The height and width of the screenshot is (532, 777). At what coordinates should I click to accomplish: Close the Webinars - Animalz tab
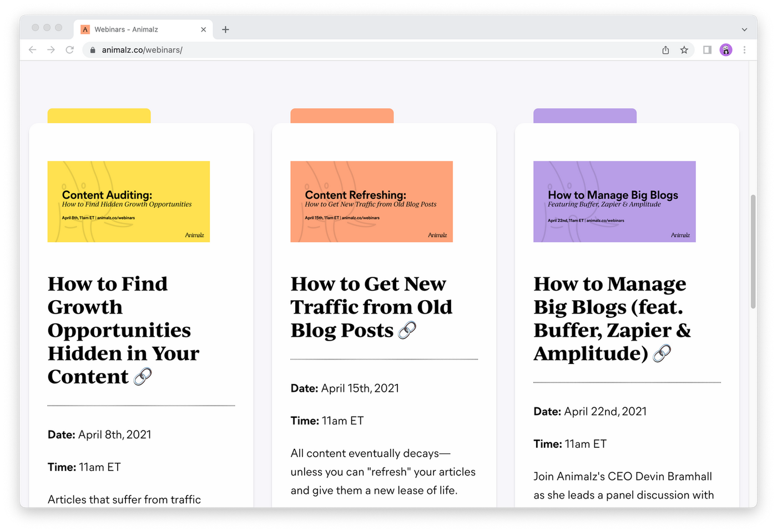pos(204,29)
